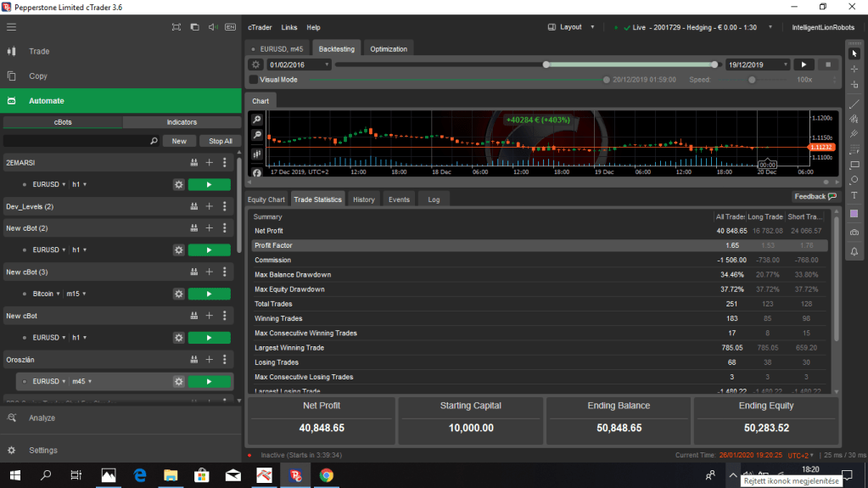Open the hamburger menu in the sidebar

[x=11, y=27]
